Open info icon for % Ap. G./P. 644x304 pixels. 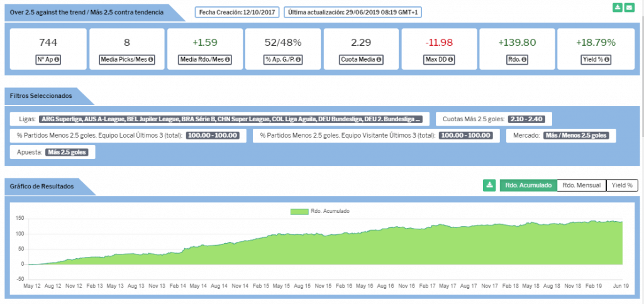[298, 60]
